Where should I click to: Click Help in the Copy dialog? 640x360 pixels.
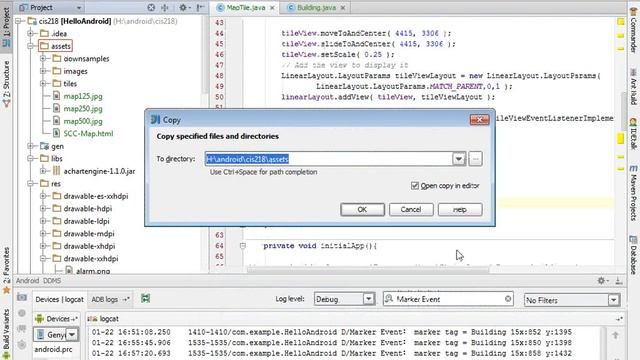[x=460, y=209]
